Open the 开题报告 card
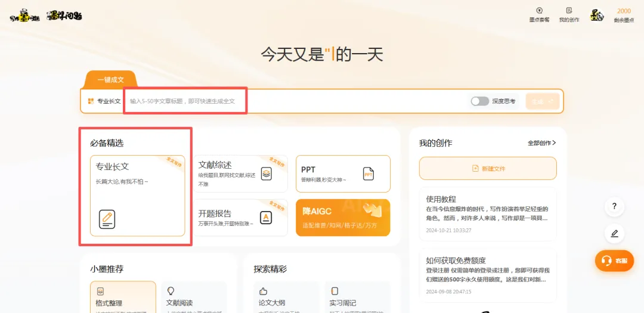The height and width of the screenshot is (313, 644). (x=240, y=218)
